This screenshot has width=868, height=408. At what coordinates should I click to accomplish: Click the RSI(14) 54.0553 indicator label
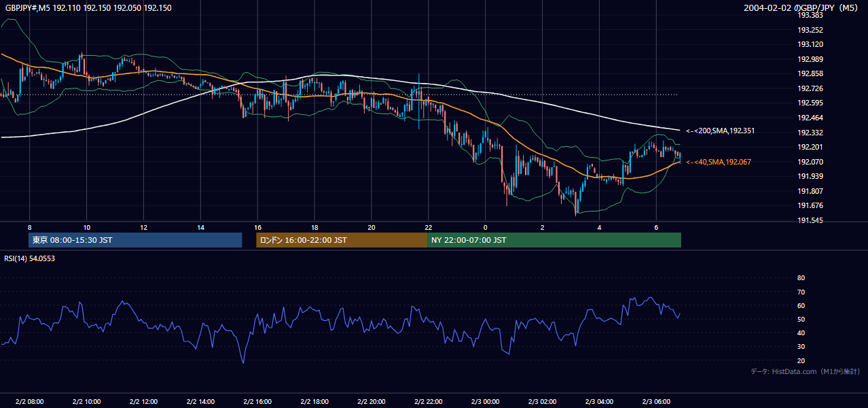coord(30,258)
